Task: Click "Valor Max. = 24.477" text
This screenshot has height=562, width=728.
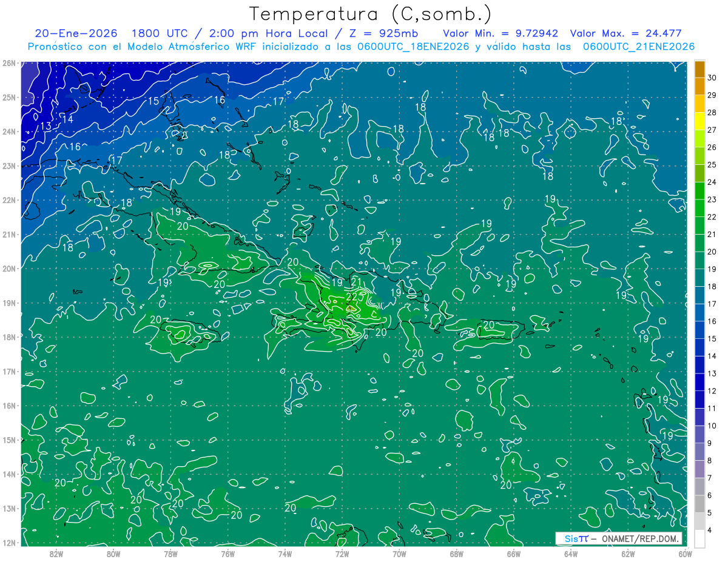Action: [625, 33]
